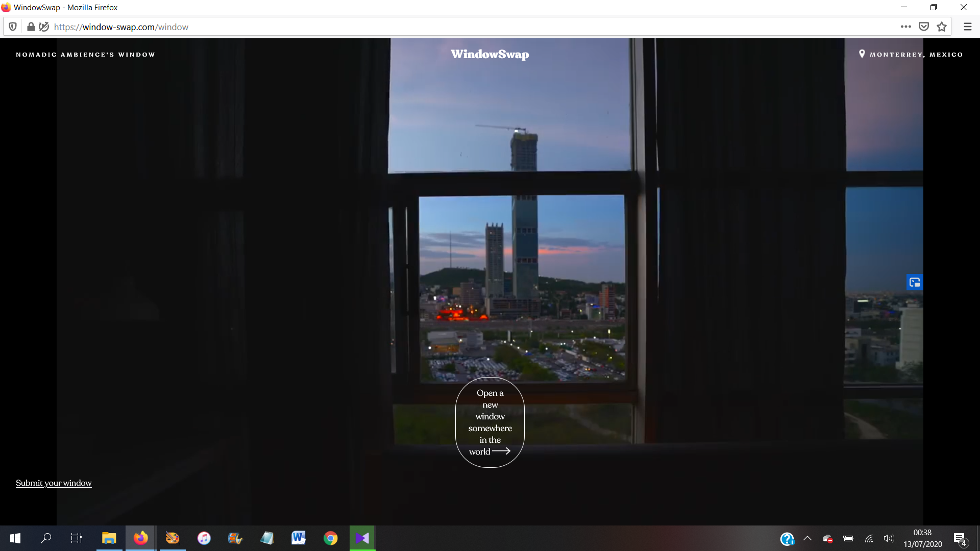This screenshot has width=980, height=551.
Task: Bookmark this page with the star icon
Action: 942,27
